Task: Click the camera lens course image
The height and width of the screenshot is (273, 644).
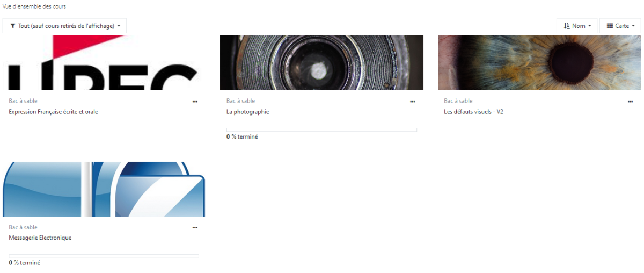Action: [x=321, y=63]
